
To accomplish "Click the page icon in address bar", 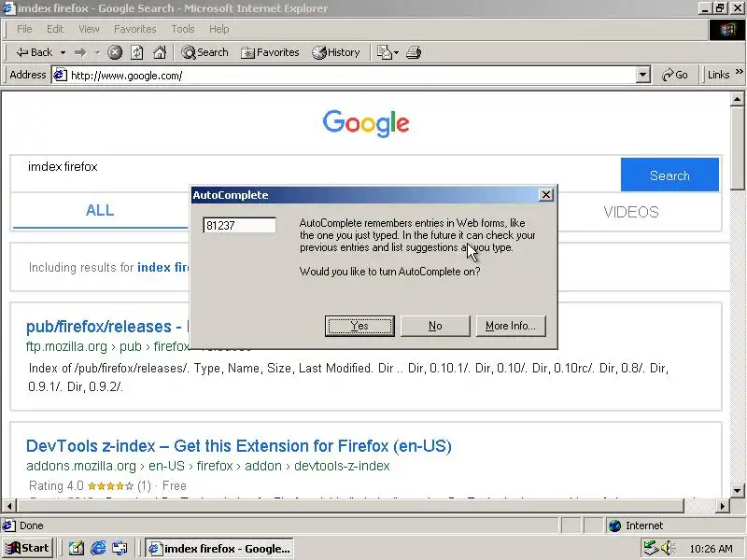I will [60, 76].
